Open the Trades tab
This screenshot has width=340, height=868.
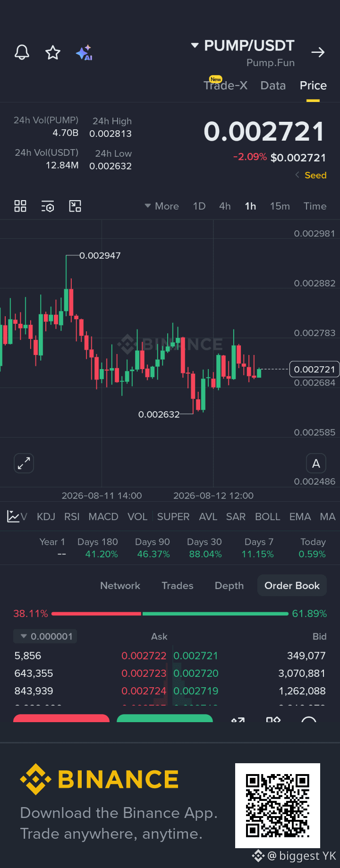pyautogui.click(x=178, y=585)
